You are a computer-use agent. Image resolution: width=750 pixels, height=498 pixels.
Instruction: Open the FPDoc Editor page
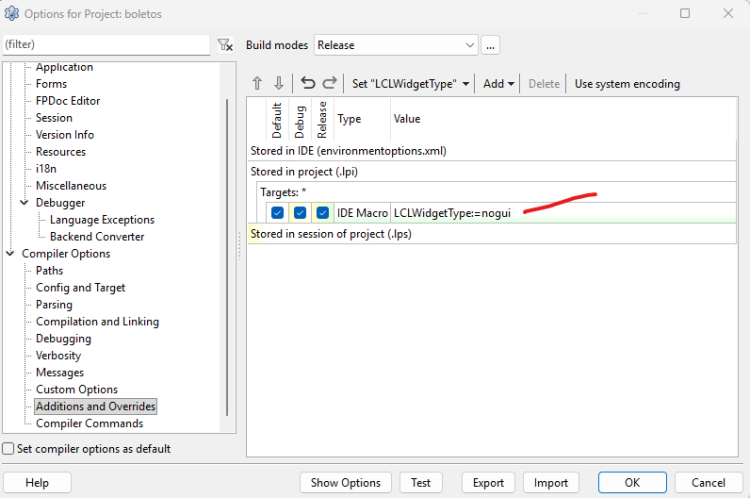pyautogui.click(x=68, y=100)
